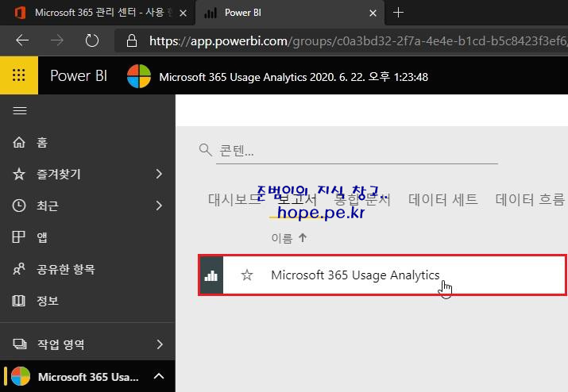Click the search magnifier icon
Screen dimensions: 568x392
[206, 149]
